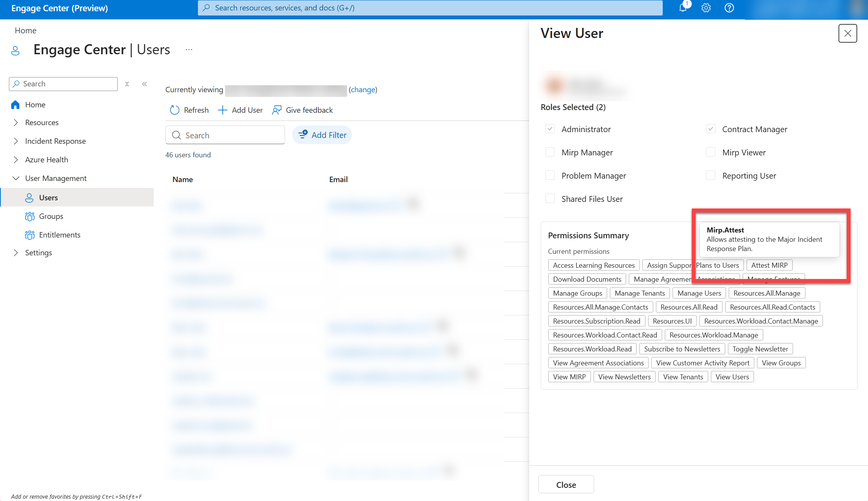Click the View MIRP permission tag
The width and height of the screenshot is (868, 501).
pyautogui.click(x=569, y=377)
